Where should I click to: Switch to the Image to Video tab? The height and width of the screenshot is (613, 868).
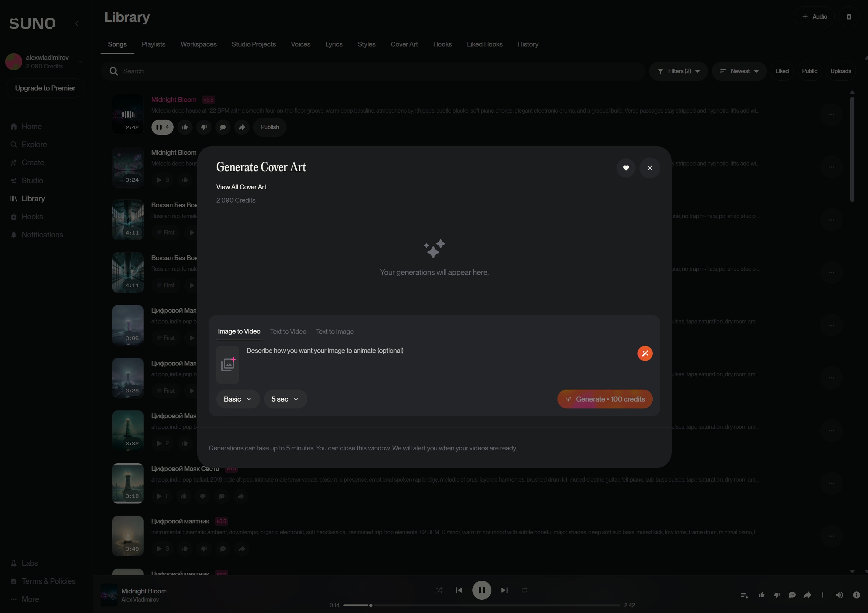tap(239, 331)
